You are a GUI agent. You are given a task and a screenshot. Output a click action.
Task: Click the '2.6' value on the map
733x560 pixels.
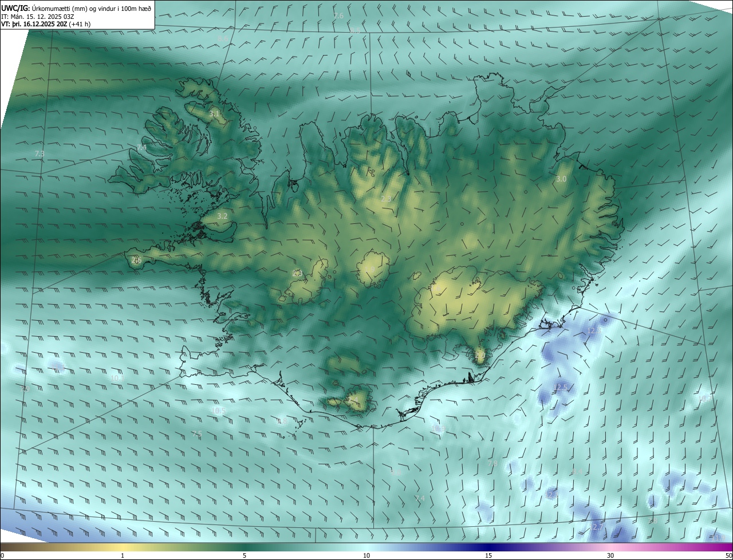pos(136,260)
